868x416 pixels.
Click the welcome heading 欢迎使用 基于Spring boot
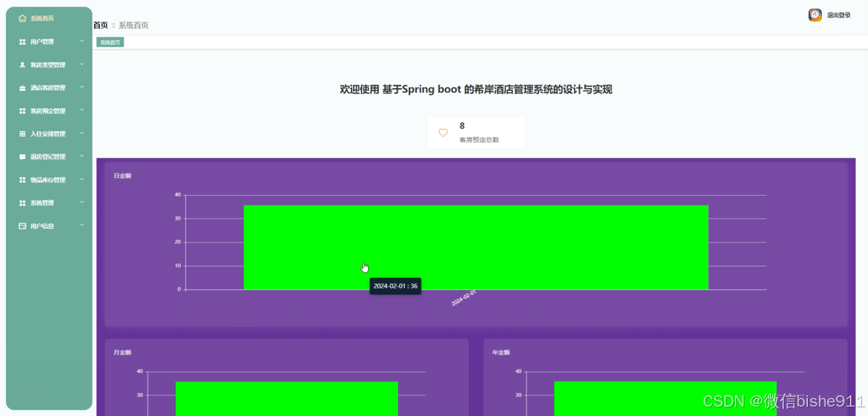point(476,89)
